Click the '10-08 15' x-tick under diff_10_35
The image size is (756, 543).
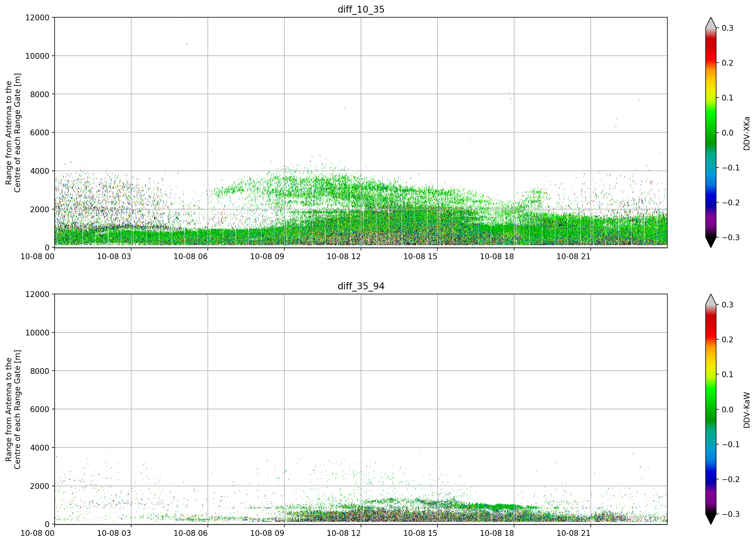420,256
